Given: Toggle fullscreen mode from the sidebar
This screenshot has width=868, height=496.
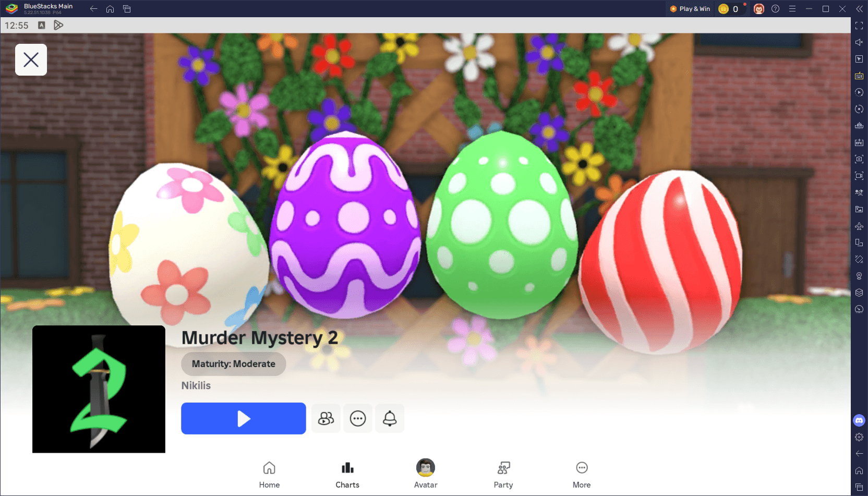Looking at the screenshot, I should coord(859,26).
